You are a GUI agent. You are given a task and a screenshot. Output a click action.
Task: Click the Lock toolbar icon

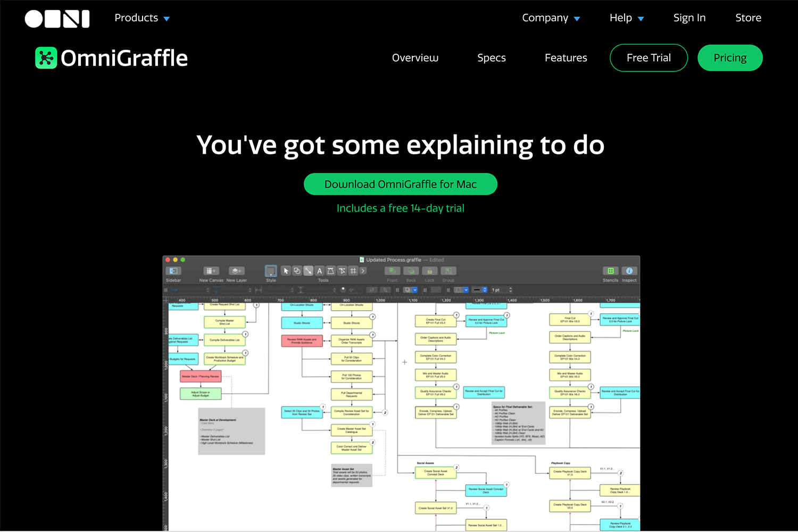point(430,271)
